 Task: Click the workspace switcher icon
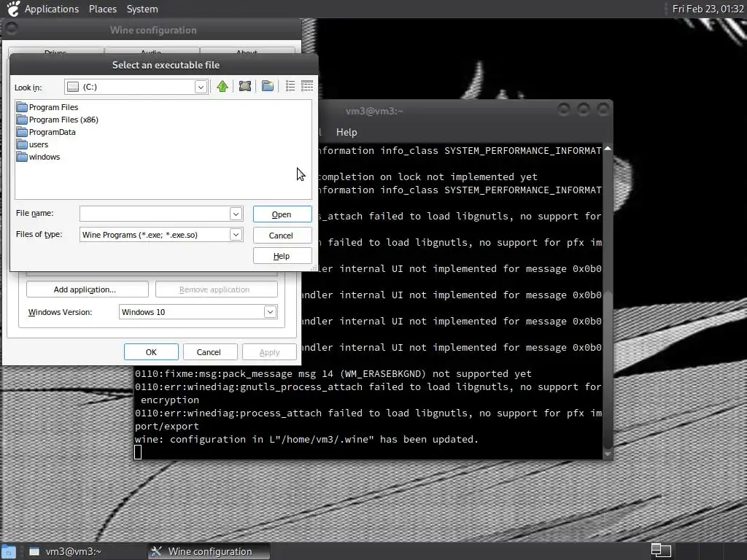coord(661,551)
